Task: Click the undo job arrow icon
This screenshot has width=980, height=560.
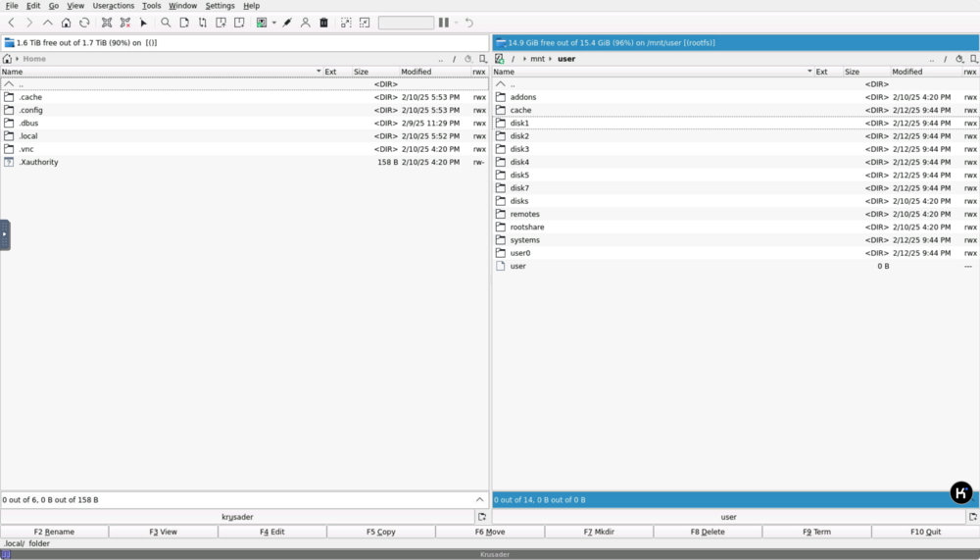Action: click(468, 23)
